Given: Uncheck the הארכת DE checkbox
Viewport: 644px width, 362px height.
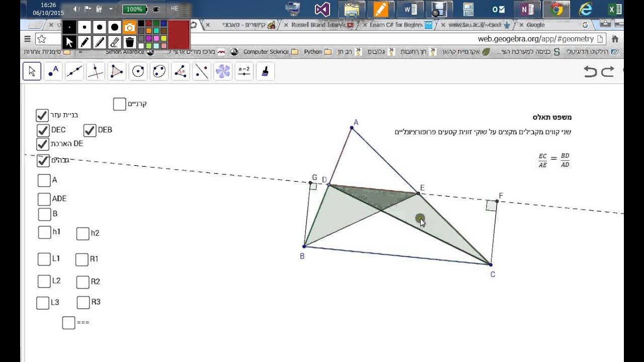Looking at the screenshot, I should (42, 144).
